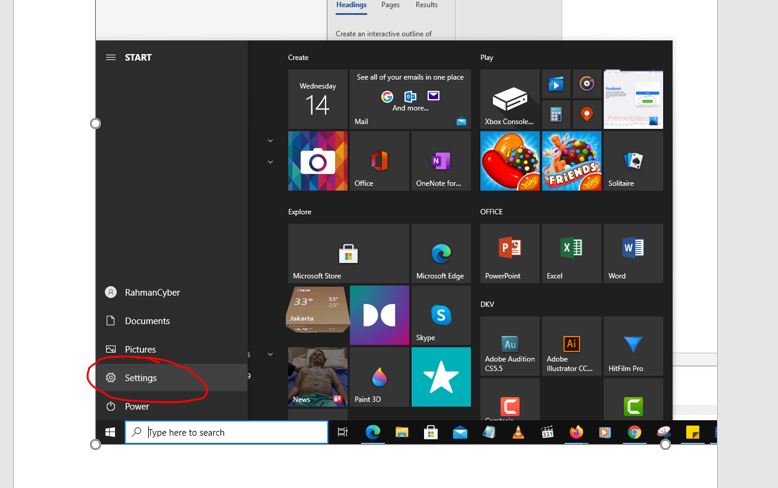This screenshot has height=488, width=778.
Task: Click the Explore group header
Action: pos(300,212)
